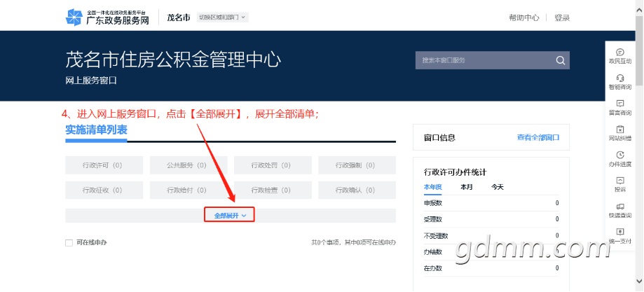Viewport: 644px width, 292px height.
Task: Click the 不受理数 statistic row label
Action: click(436, 236)
